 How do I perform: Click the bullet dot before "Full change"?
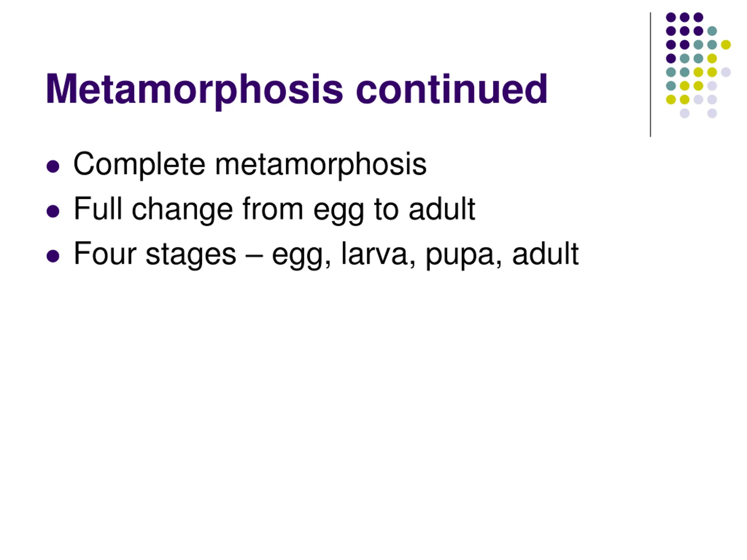(x=53, y=211)
